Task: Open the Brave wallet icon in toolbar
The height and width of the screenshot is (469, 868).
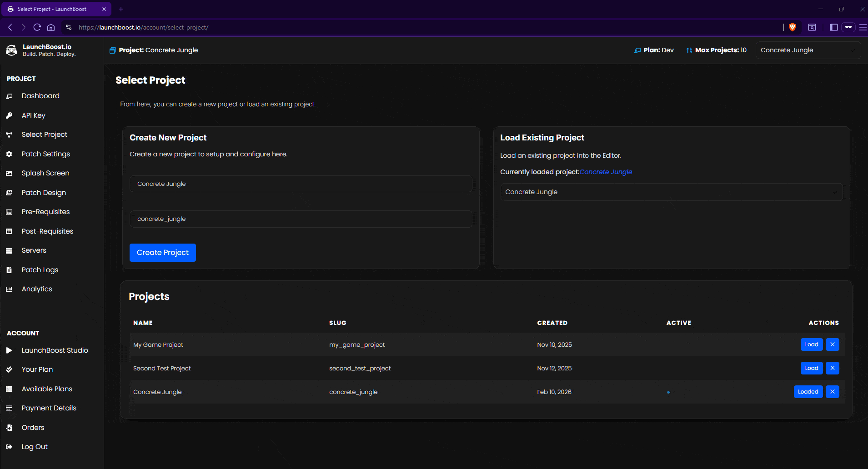Action: click(x=848, y=27)
